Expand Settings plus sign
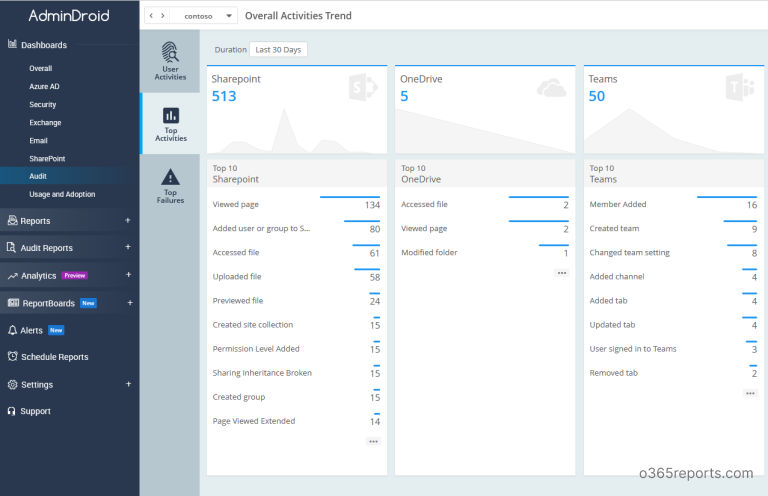 tap(128, 384)
